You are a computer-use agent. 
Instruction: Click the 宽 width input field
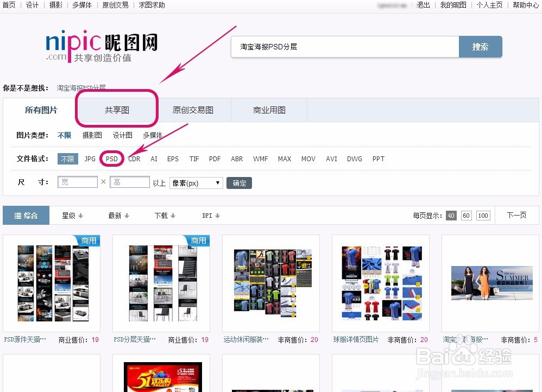pos(77,181)
